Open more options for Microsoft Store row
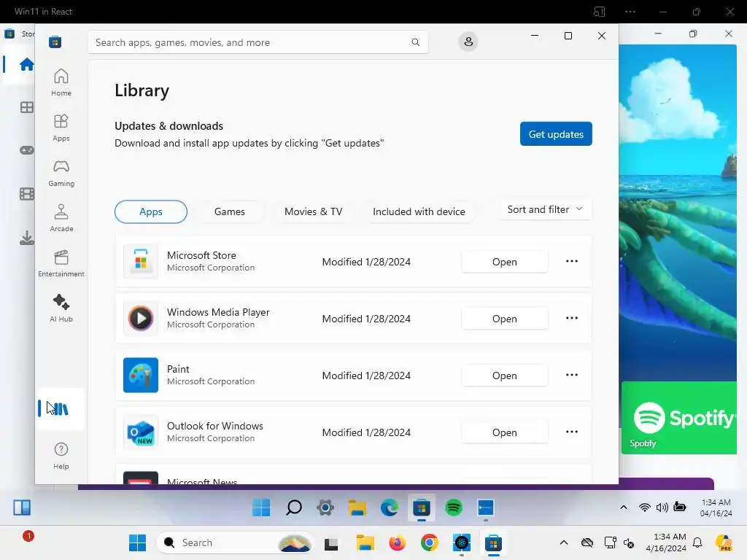 point(572,262)
